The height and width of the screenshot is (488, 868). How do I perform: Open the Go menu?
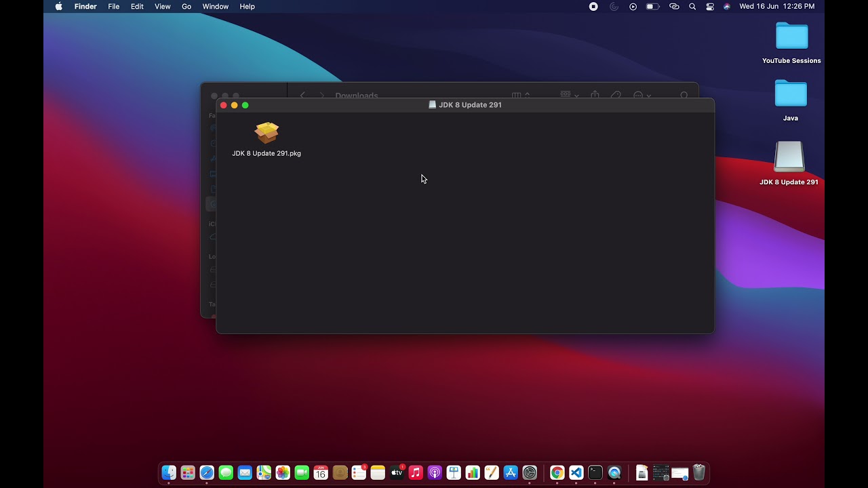pyautogui.click(x=186, y=6)
